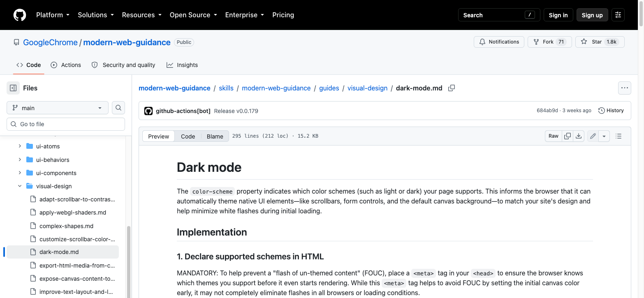Go to skills in the breadcrumb

point(226,88)
